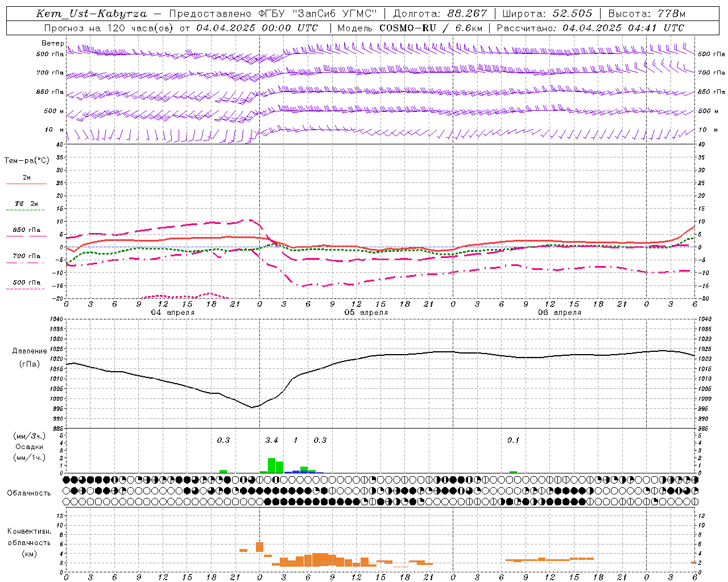Click the 850 гПа wind level label on the right edge

pos(712,92)
